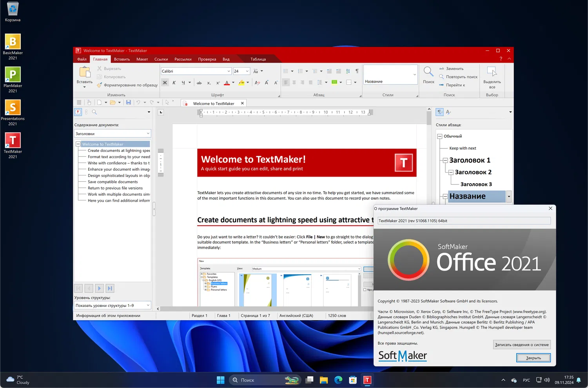Click Перейти к (Go to) in ribbon
This screenshot has height=388, width=588.
452,85
